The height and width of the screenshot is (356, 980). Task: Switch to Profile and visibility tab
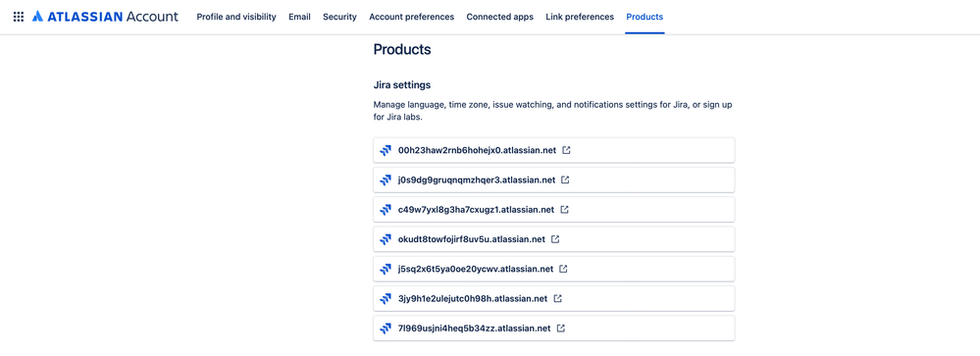(236, 17)
